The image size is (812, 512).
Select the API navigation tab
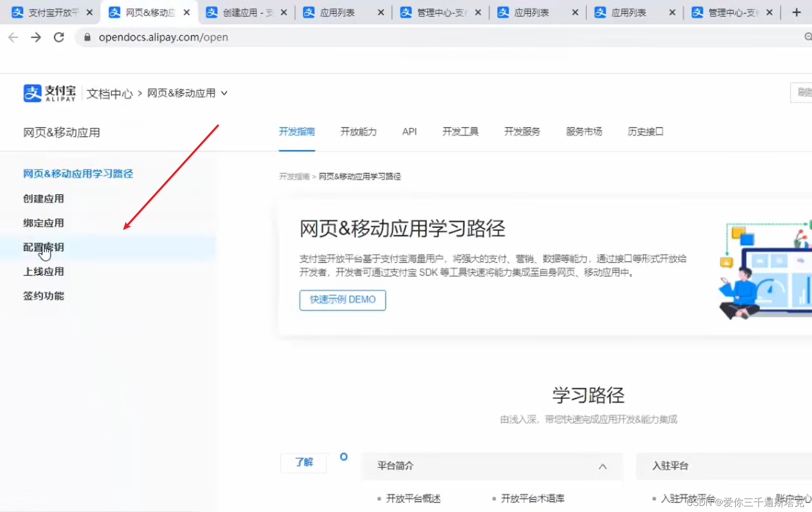click(x=409, y=132)
